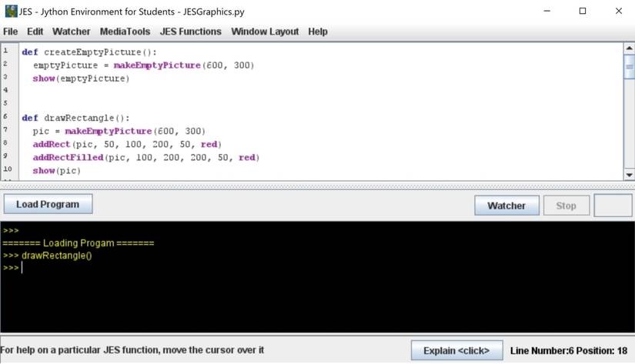This screenshot has width=635, height=364.
Task: Click the JES function help hint in status bar
Action: [132, 350]
